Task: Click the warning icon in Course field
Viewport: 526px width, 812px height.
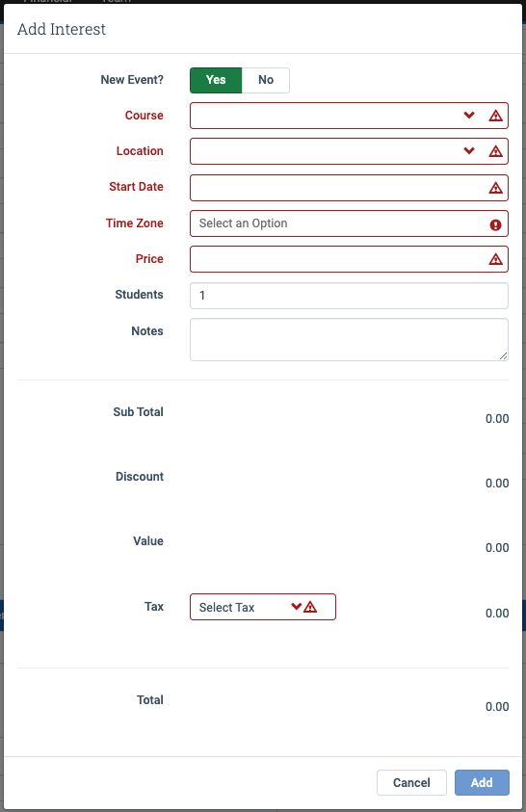Action: click(495, 116)
